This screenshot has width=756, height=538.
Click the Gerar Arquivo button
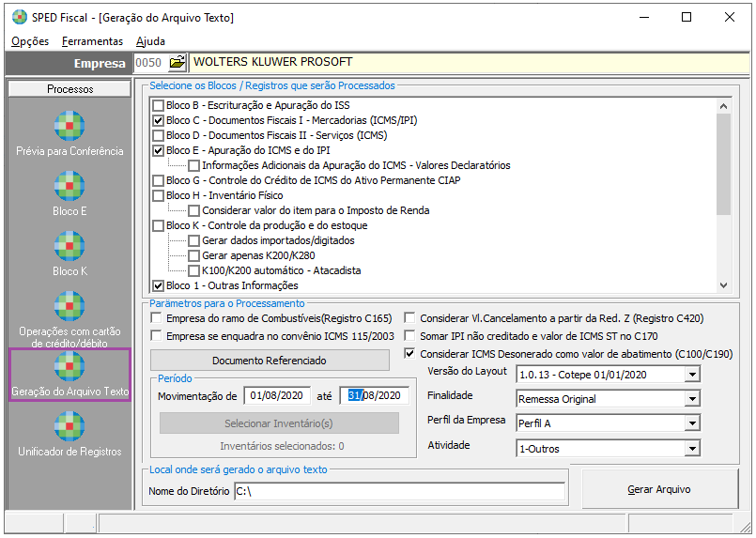click(x=659, y=489)
